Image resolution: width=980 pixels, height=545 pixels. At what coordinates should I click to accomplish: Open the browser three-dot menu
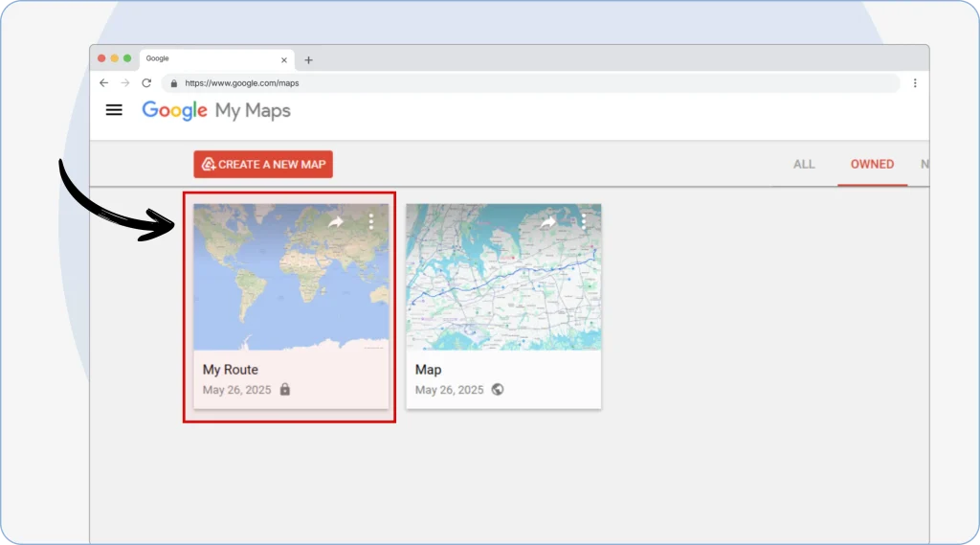pyautogui.click(x=915, y=82)
